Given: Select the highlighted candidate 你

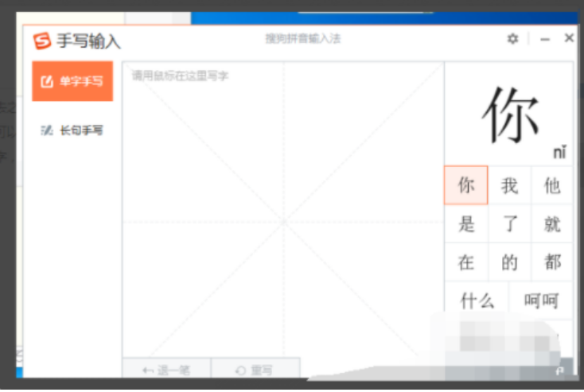Looking at the screenshot, I should (465, 186).
